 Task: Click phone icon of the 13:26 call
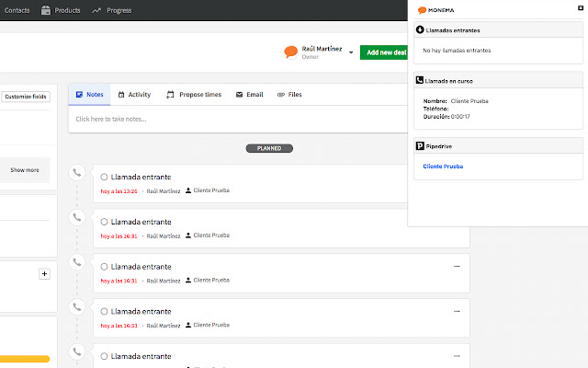click(77, 172)
